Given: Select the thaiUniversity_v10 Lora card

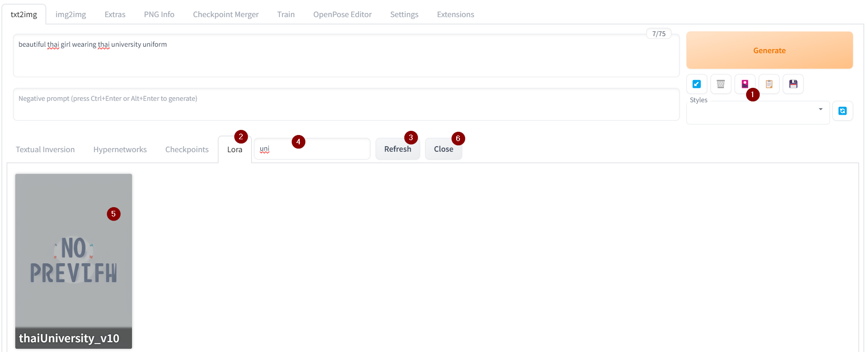Looking at the screenshot, I should point(74,261).
